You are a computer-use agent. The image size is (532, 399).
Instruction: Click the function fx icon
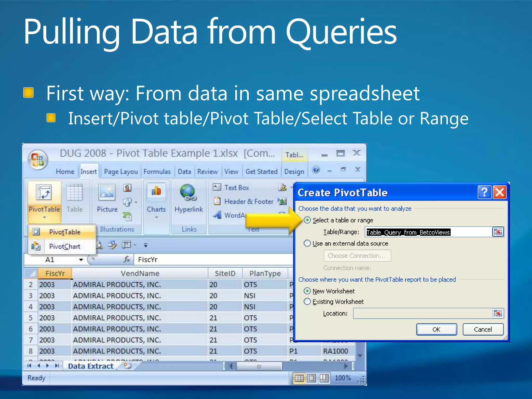(x=127, y=259)
